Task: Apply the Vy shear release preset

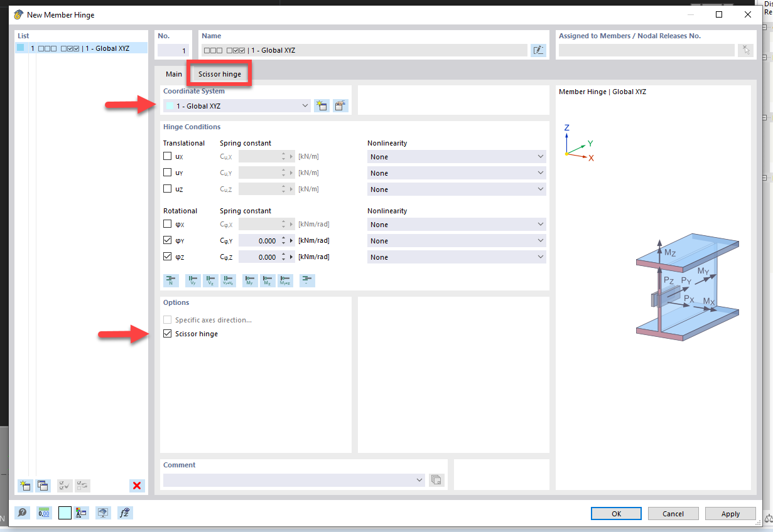Action: (x=193, y=280)
